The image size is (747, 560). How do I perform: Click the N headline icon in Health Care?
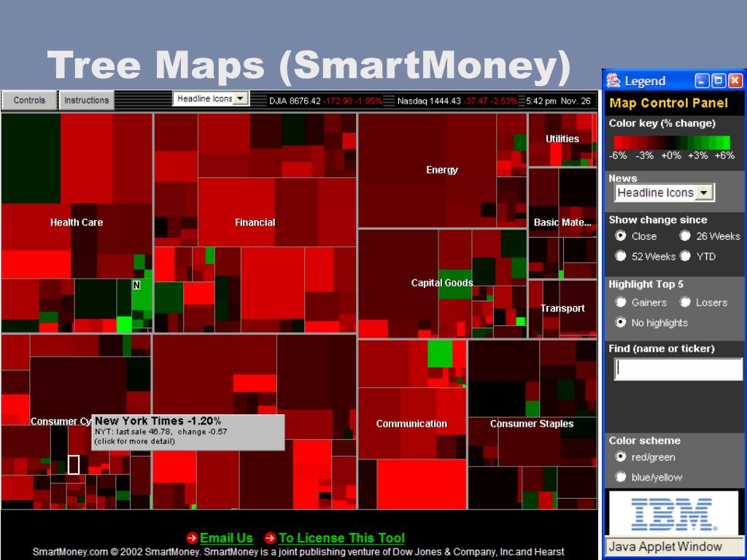[136, 285]
